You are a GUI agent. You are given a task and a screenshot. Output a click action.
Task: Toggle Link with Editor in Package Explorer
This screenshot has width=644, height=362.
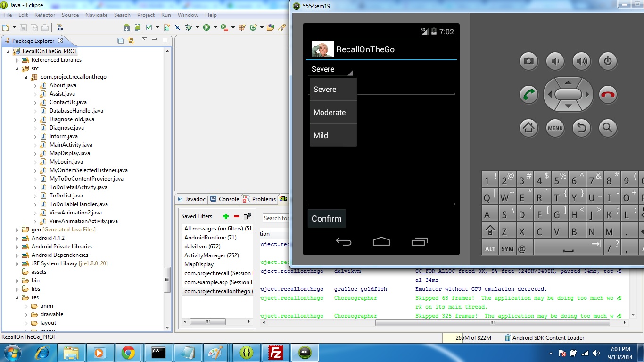click(131, 41)
